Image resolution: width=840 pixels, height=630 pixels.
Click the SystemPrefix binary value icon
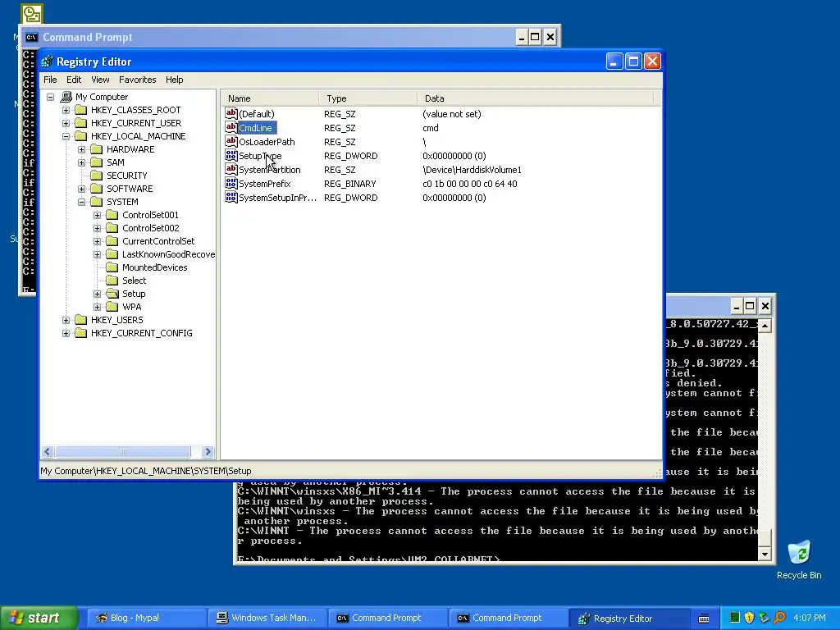click(231, 183)
